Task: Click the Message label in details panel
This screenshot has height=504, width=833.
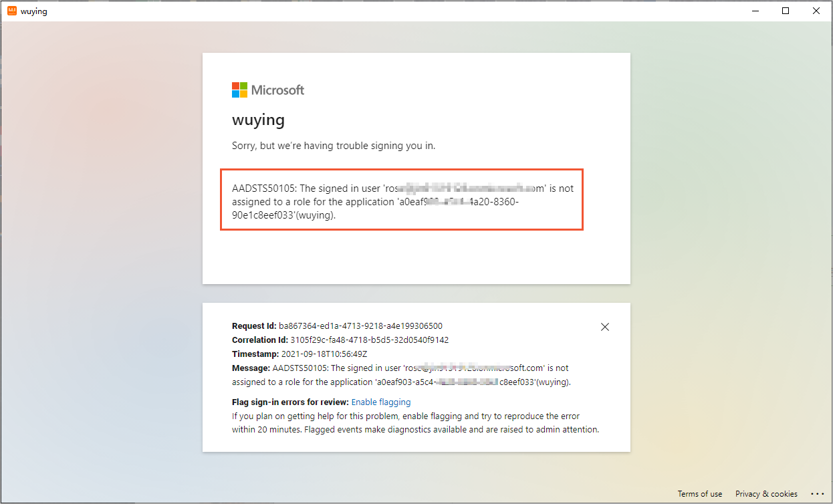Action: pos(251,368)
